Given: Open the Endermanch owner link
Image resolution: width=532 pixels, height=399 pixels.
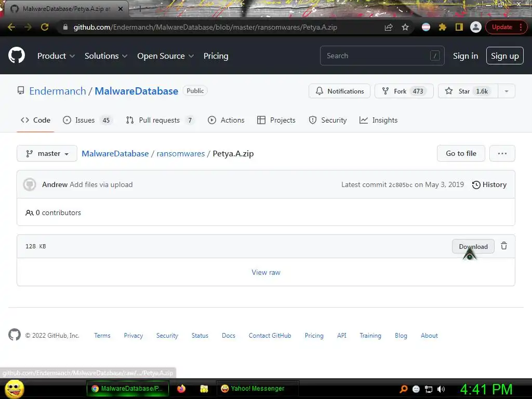Looking at the screenshot, I should tap(58, 91).
